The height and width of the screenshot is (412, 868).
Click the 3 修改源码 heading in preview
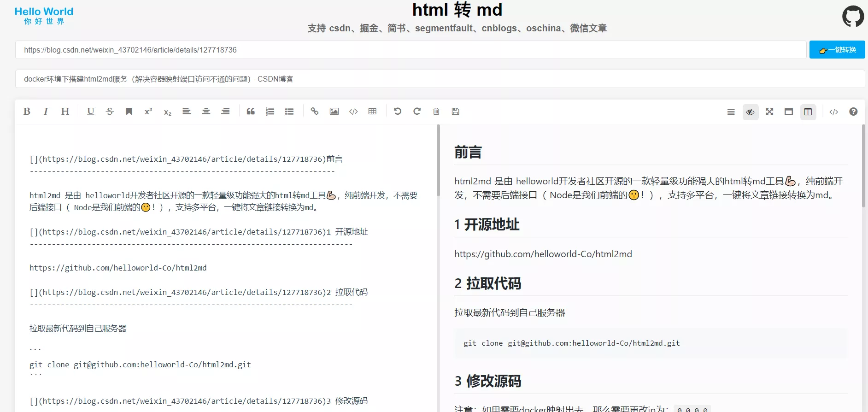pyautogui.click(x=487, y=381)
